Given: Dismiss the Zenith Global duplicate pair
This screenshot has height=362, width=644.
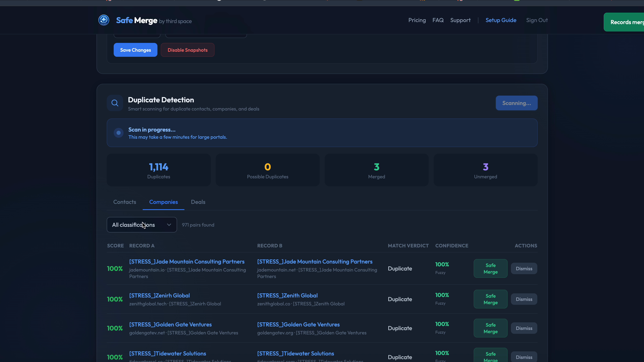Looking at the screenshot, I should pos(524,299).
